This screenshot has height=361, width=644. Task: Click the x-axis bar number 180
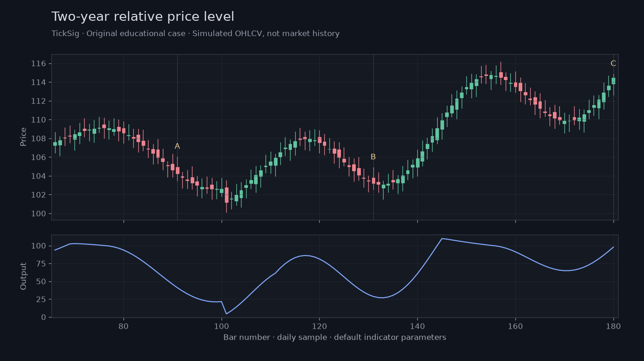pyautogui.click(x=613, y=326)
